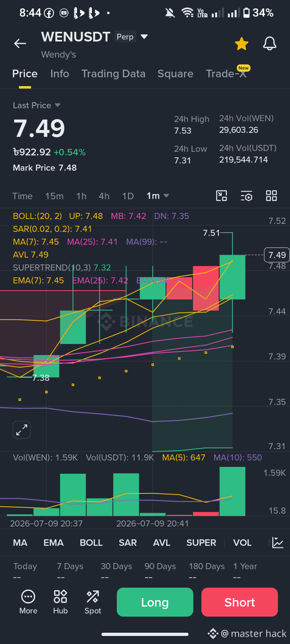The width and height of the screenshot is (290, 644).
Task: Tap the green Long button
Action: (155, 602)
